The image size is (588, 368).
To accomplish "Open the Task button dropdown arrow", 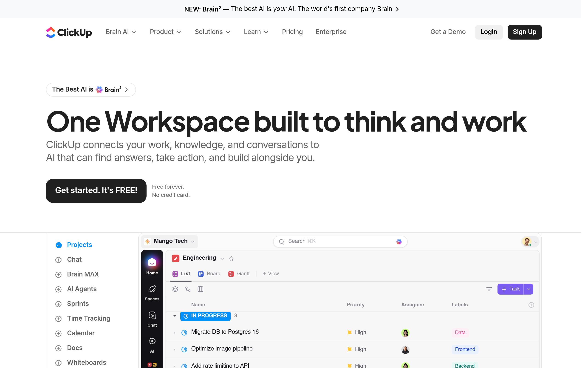I will click(528, 289).
